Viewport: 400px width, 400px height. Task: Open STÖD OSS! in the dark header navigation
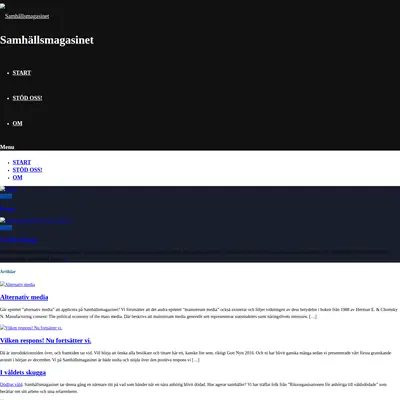(27, 98)
